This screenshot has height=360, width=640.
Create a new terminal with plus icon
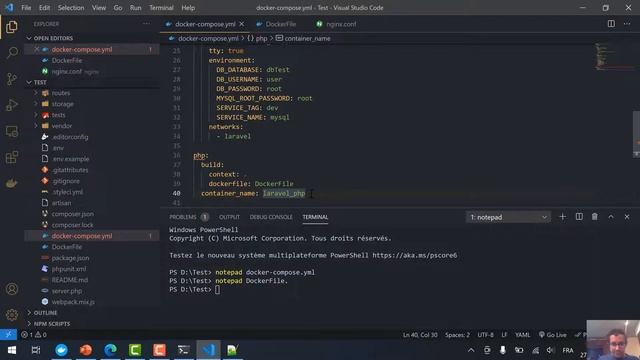562,217
